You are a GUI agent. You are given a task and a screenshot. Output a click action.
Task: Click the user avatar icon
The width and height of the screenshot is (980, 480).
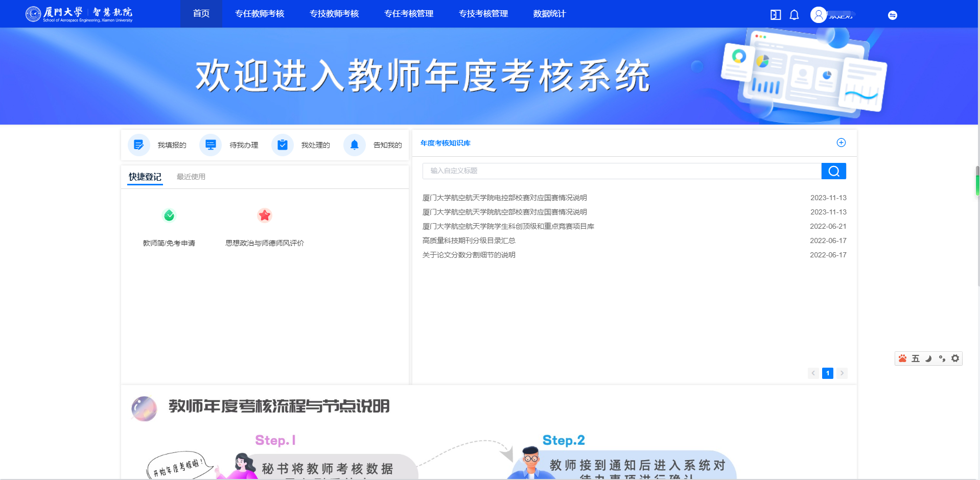click(819, 15)
